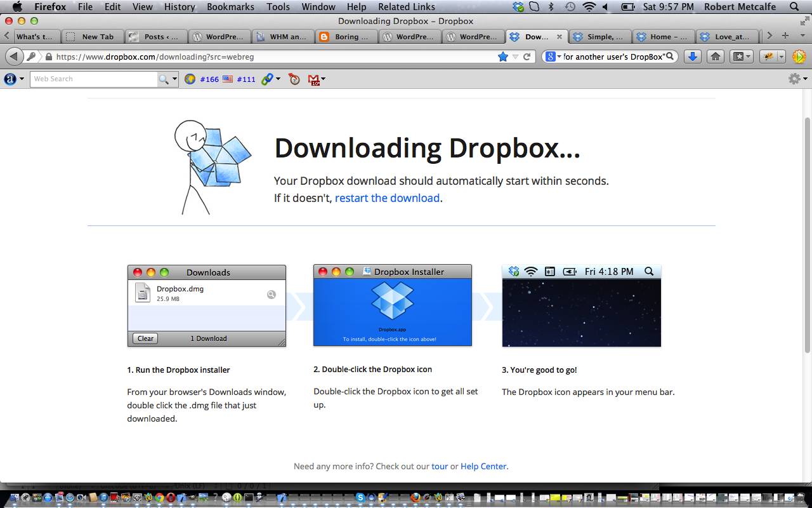Click the globe rank #166 icon
The width and height of the screenshot is (812, 508).
(190, 79)
